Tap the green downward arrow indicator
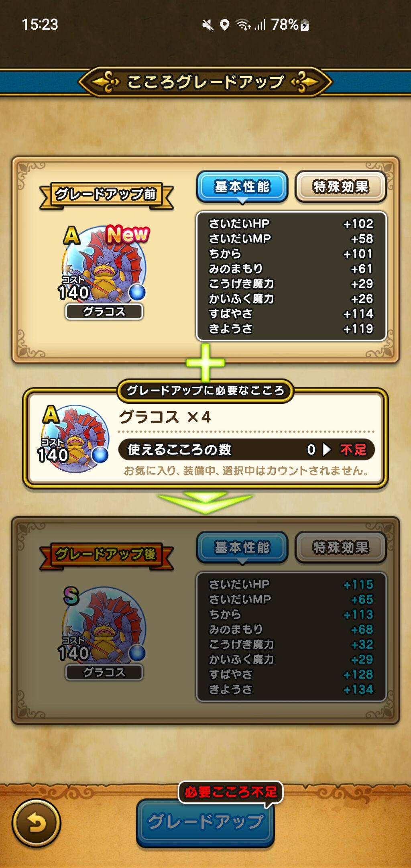This screenshot has height=868, width=411. [x=205, y=502]
